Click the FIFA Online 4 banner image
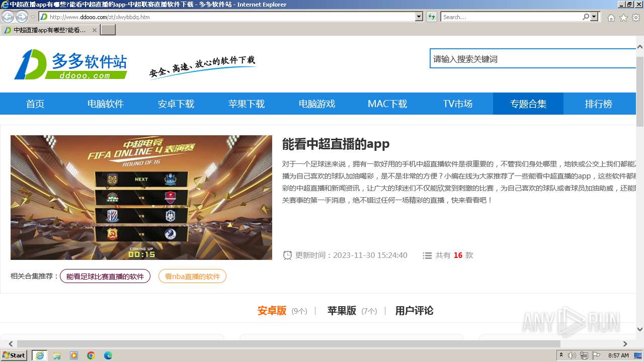The width and height of the screenshot is (644, 362). (x=141, y=198)
